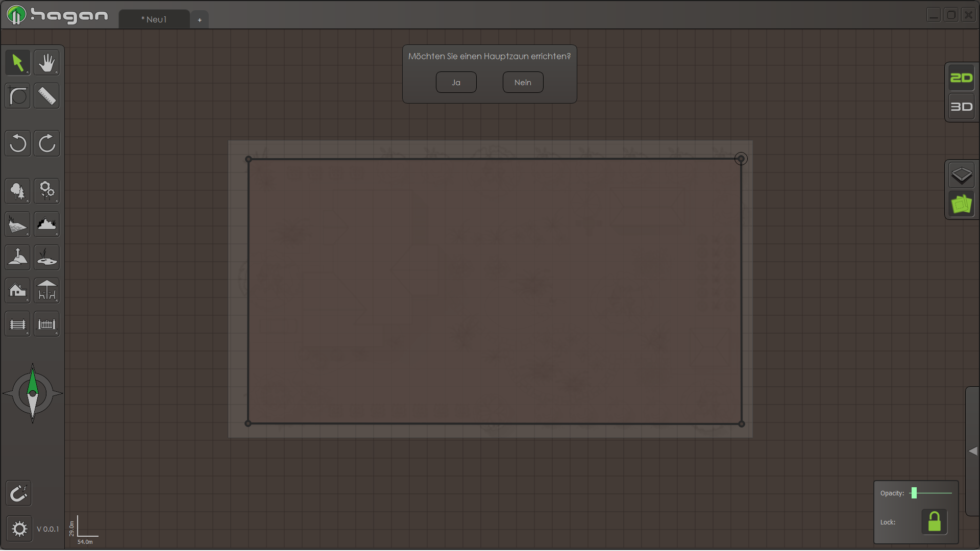Toggle the Lock padlock on
Image resolution: width=980 pixels, height=551 pixels.
(x=934, y=521)
